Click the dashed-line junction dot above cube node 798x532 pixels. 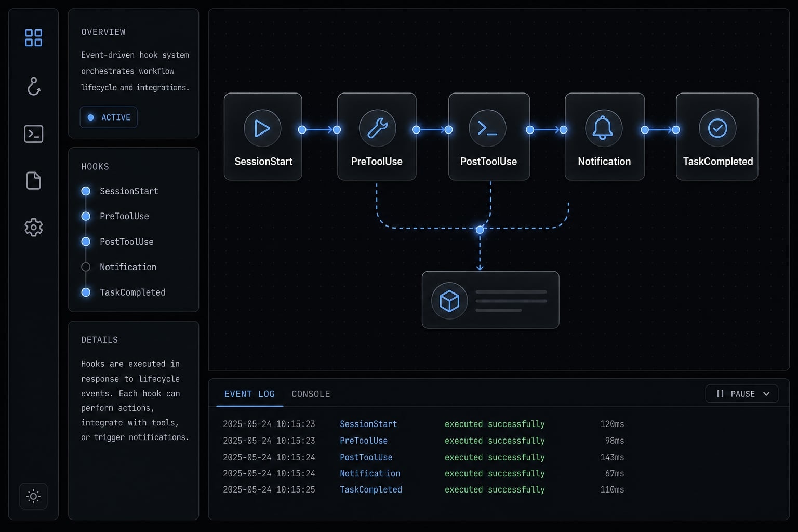pyautogui.click(x=480, y=230)
